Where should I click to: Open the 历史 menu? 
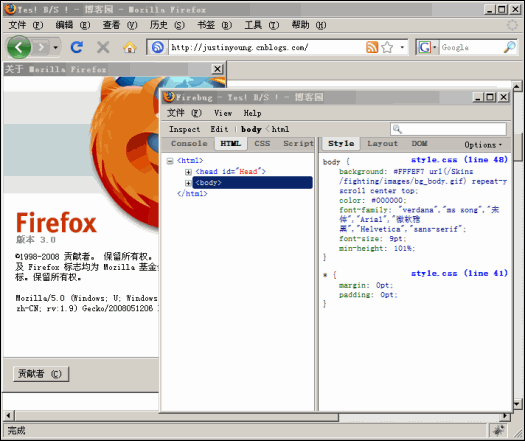167,25
